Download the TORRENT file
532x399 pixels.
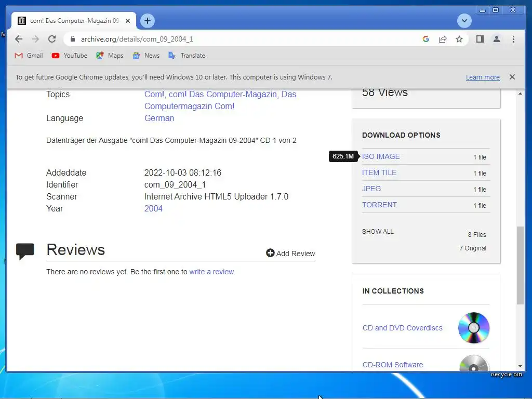(x=379, y=205)
